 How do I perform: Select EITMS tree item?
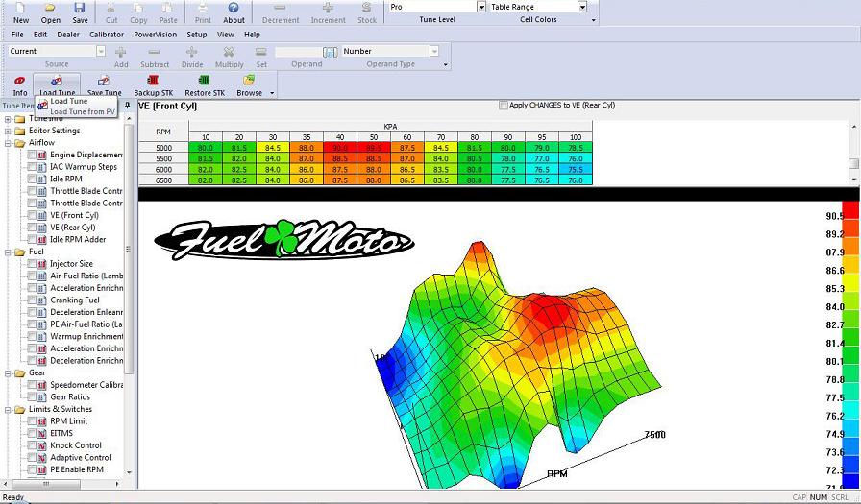(x=61, y=433)
